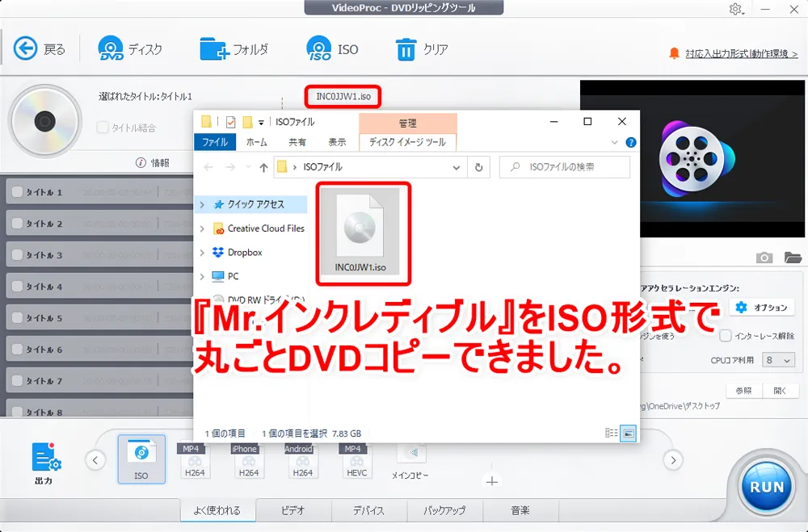This screenshot has width=808, height=532.
Task: Click the オプション gear button
Action: click(762, 308)
